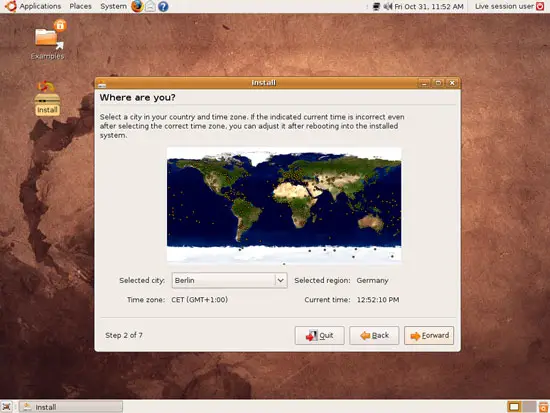Viewport: 550px width, 413px height.
Task: Open the volume speaker icon
Action: tap(387, 6)
